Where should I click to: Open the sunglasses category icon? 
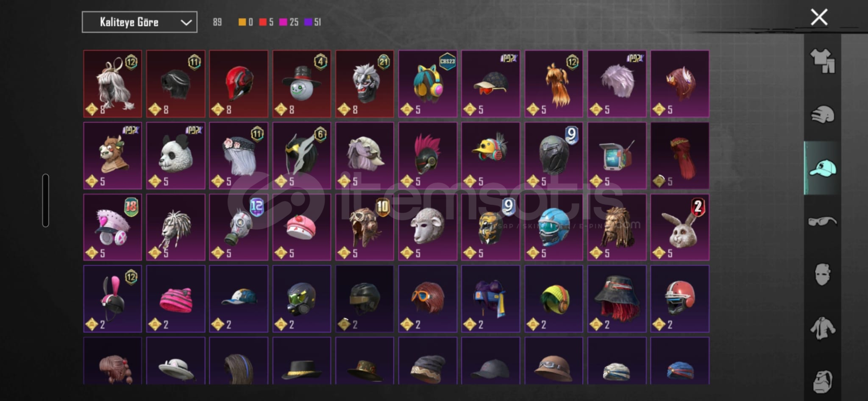822,221
